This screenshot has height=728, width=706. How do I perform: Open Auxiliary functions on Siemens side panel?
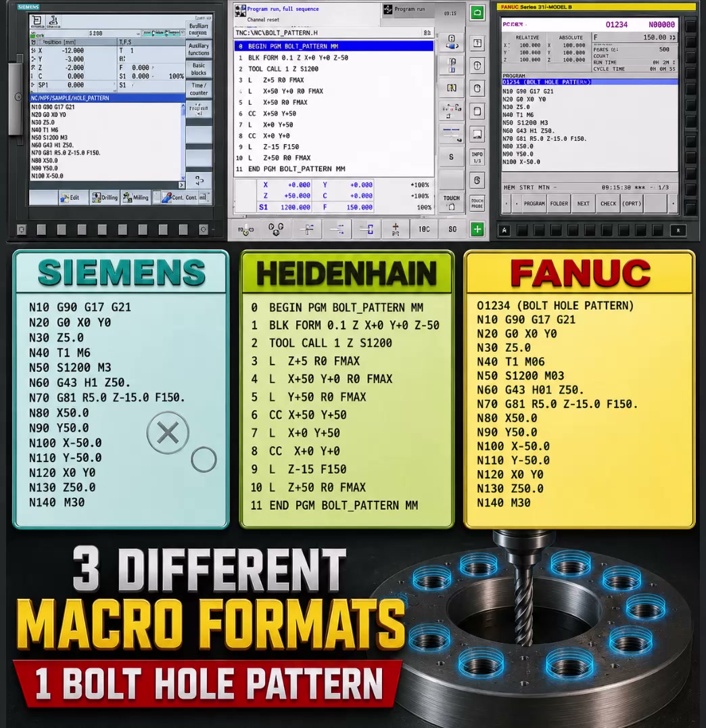pos(199,49)
